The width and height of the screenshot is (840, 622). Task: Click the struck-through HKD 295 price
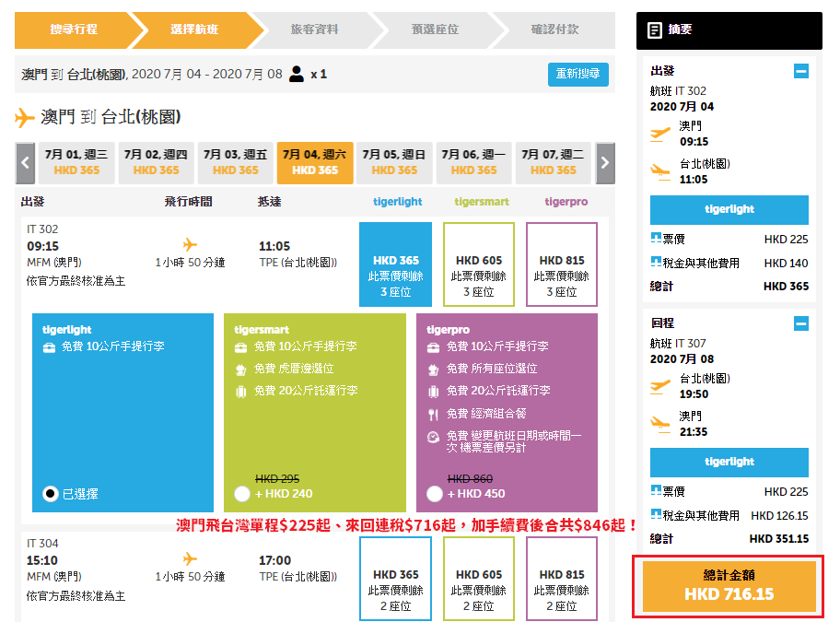277,478
